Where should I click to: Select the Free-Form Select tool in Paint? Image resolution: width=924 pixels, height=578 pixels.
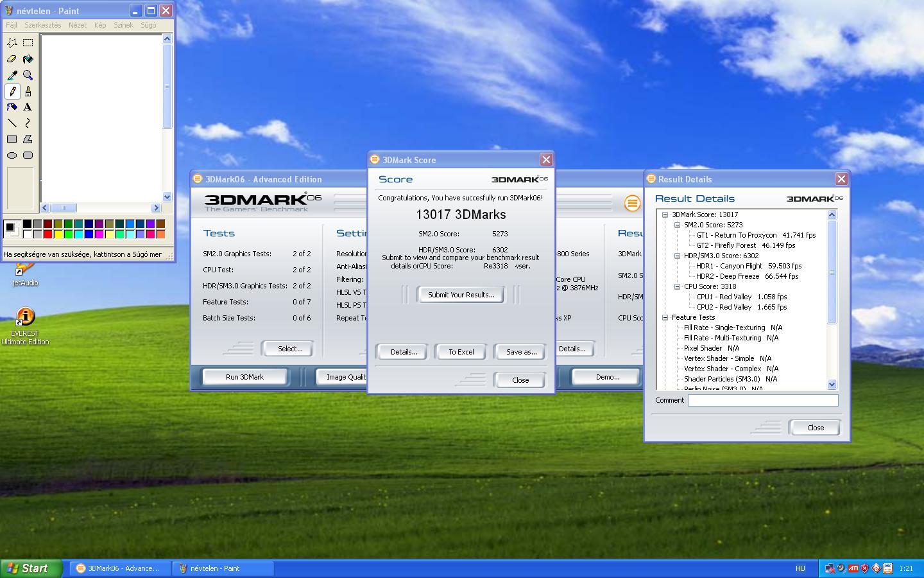tap(12, 43)
